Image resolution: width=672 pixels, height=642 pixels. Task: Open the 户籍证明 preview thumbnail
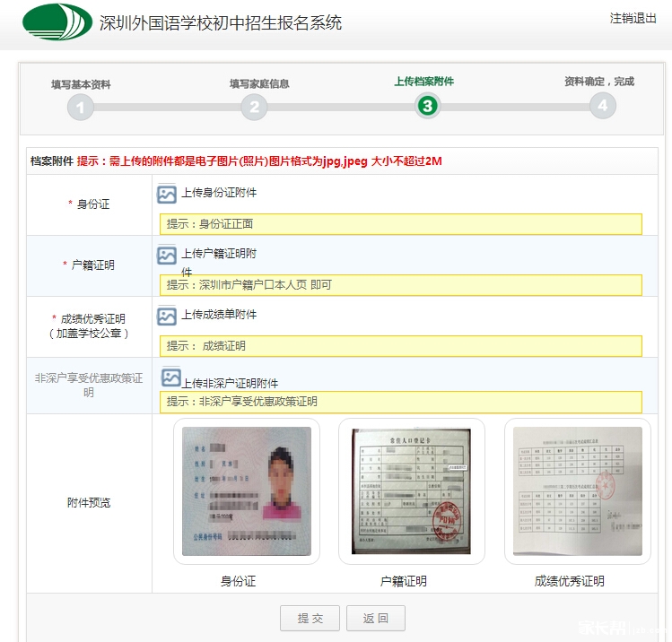click(x=412, y=490)
